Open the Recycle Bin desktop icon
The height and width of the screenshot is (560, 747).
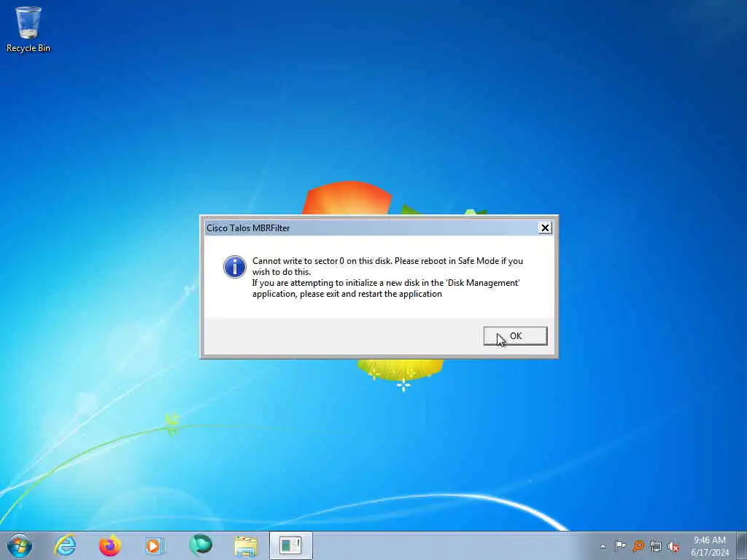tap(28, 29)
